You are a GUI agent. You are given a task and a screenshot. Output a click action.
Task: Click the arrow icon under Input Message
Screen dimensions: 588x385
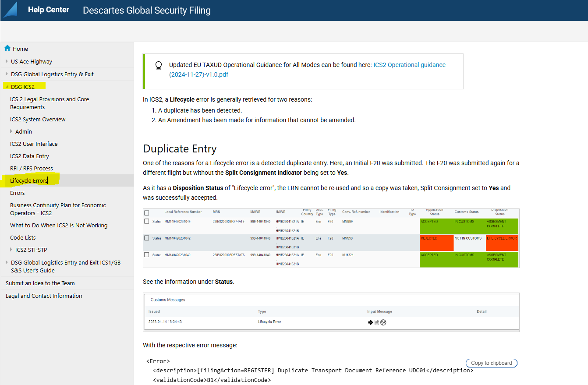coord(371,322)
